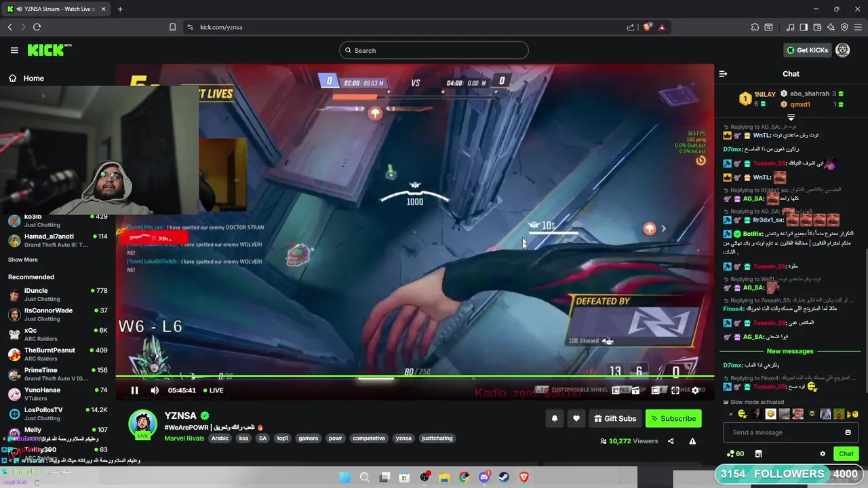Image resolution: width=868 pixels, height=488 pixels.
Task: Open TheBurntPeanut channel in sidebar
Action: [x=58, y=354]
